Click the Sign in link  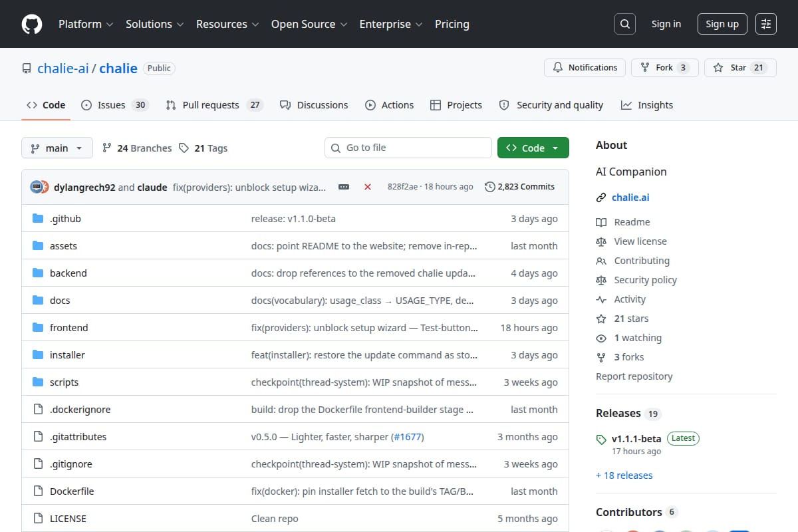(x=666, y=24)
